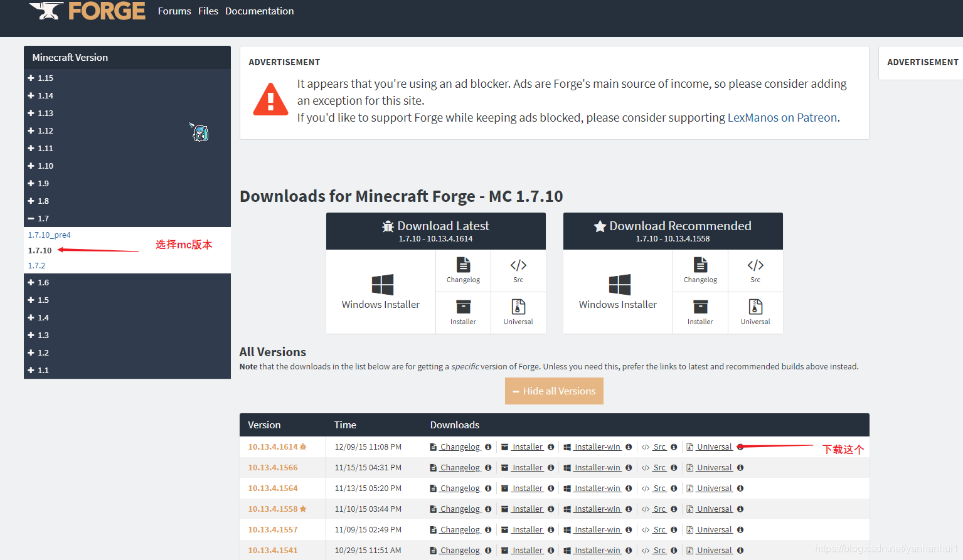Click info icon after Installer-win in 10.13.4.1541 row
The image size is (963, 560).
tap(629, 551)
